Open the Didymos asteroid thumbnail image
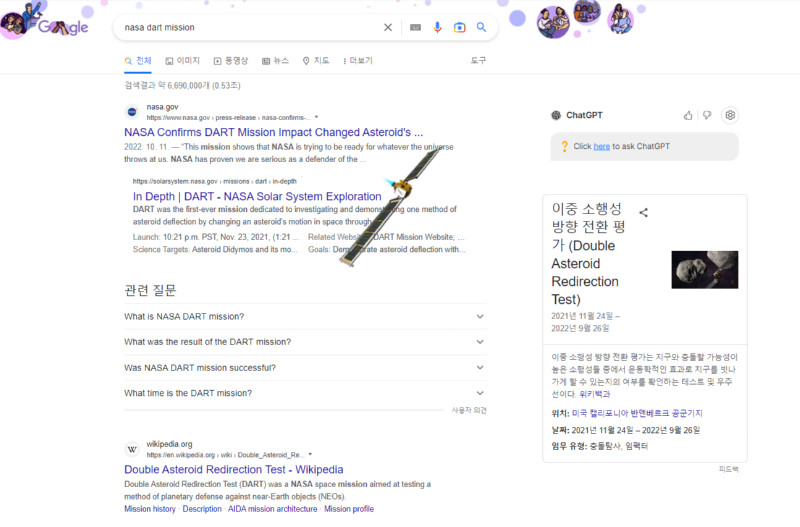This screenshot has height=527, width=800. [x=704, y=269]
